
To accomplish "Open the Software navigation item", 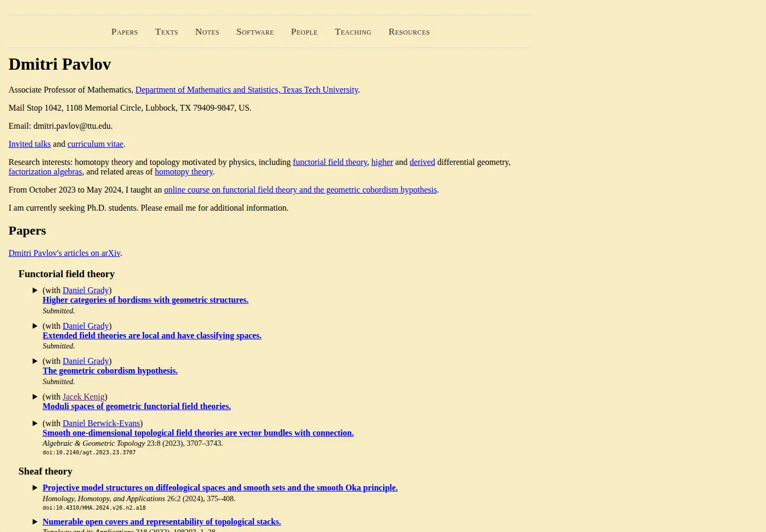I will tap(255, 32).
